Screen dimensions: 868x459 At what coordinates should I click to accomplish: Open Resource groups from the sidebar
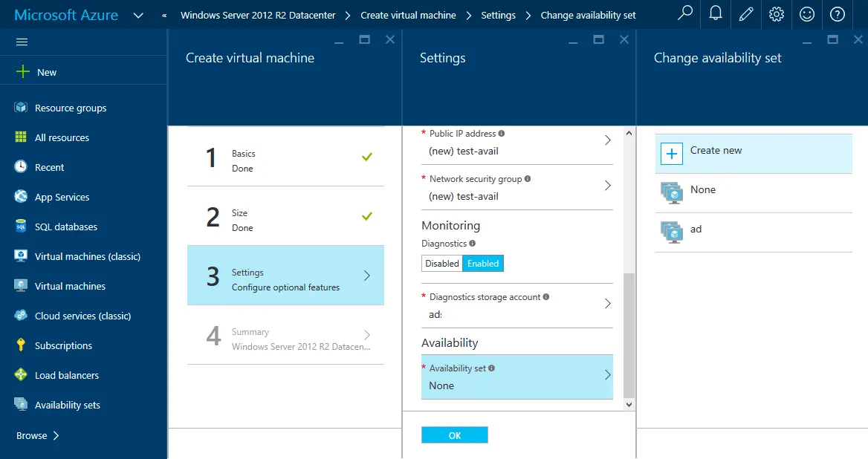71,108
